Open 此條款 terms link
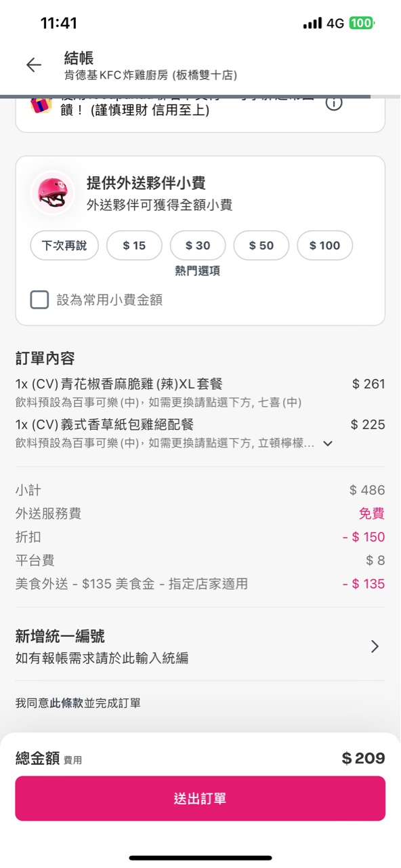The image size is (401, 868). click(66, 703)
